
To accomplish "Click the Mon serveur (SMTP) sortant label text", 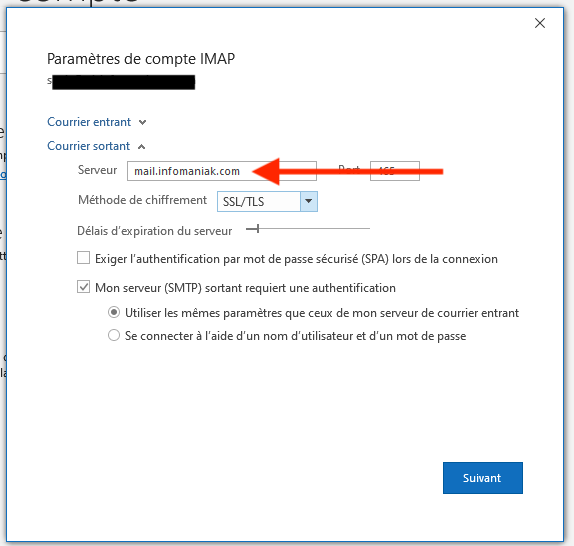I will click(245, 288).
